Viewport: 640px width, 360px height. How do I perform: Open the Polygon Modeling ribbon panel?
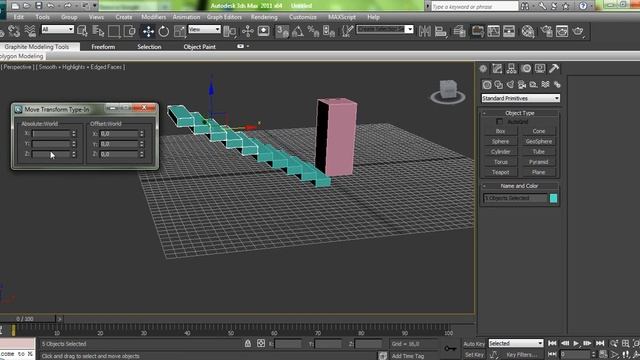pyautogui.click(x=21, y=56)
